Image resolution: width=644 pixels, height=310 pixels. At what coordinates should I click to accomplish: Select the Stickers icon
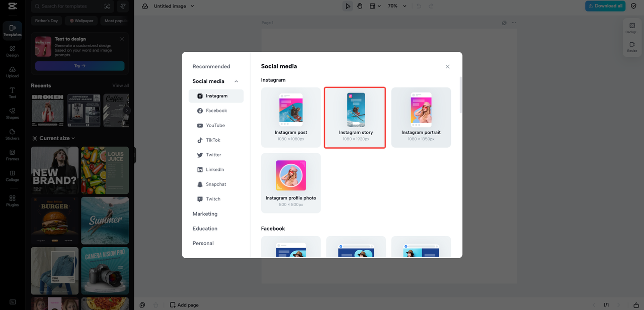[x=12, y=134]
